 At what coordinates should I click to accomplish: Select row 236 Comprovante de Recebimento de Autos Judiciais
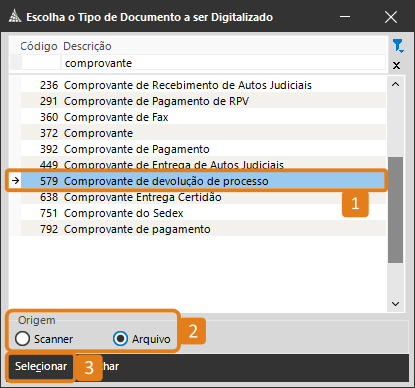(x=203, y=85)
